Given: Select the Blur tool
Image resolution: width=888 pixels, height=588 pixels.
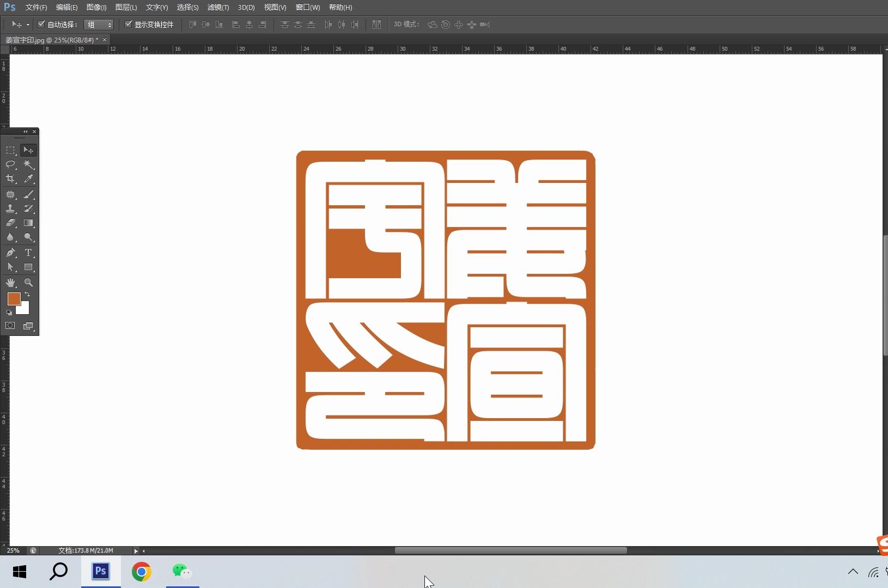Looking at the screenshot, I should [10, 237].
